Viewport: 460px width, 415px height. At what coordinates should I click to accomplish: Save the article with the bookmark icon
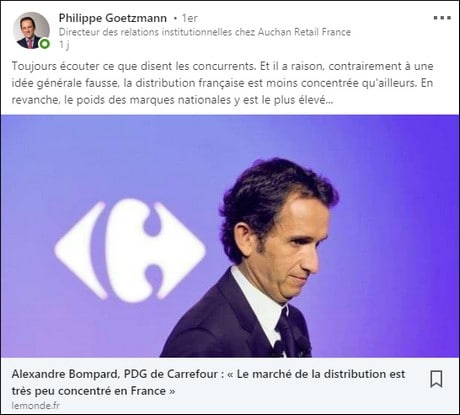point(436,379)
